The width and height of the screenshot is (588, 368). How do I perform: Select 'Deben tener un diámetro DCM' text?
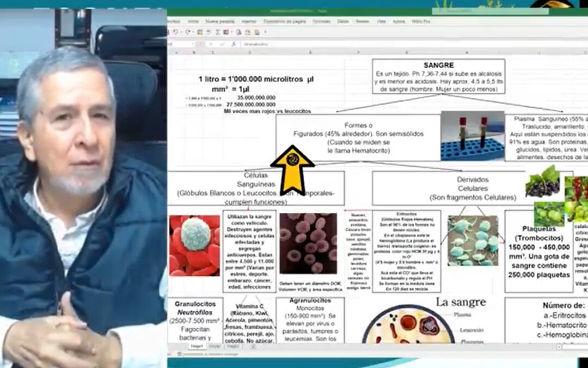pyautogui.click(x=310, y=286)
